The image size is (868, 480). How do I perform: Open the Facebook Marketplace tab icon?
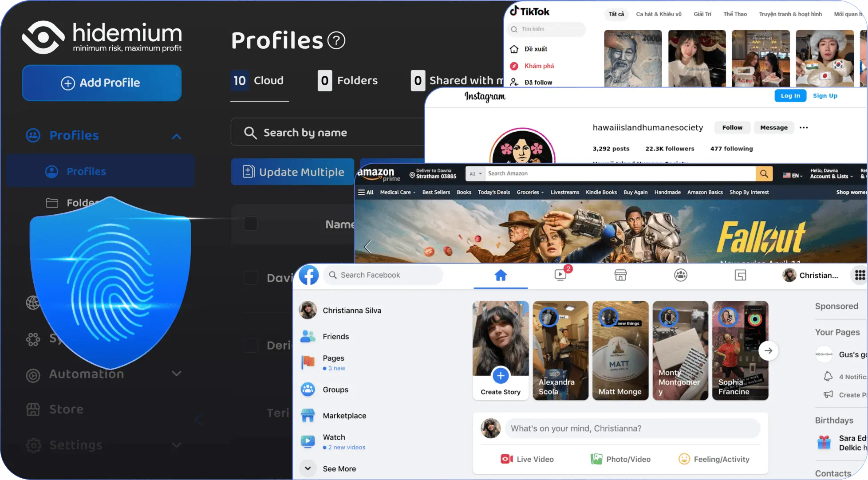[x=620, y=275]
